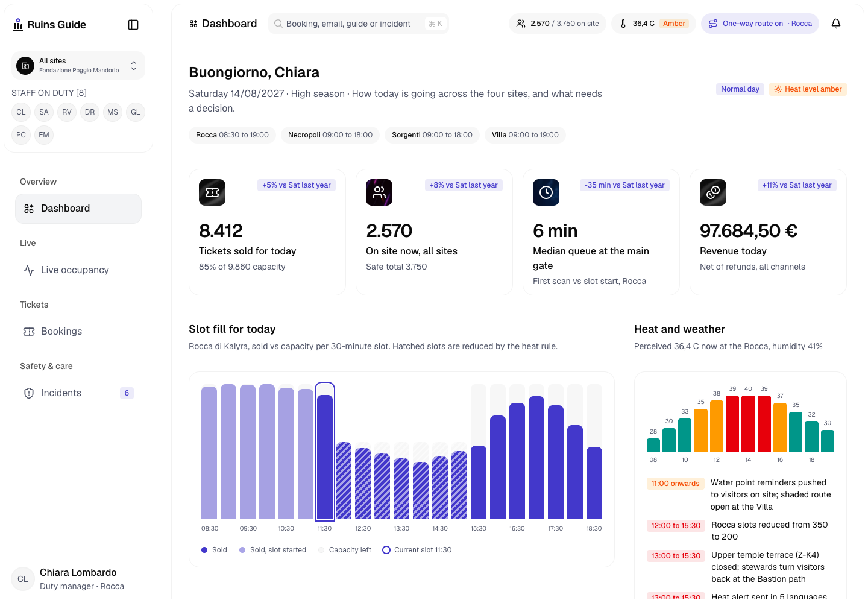
Task: Select the Necropoli hours chip
Action: (x=330, y=135)
